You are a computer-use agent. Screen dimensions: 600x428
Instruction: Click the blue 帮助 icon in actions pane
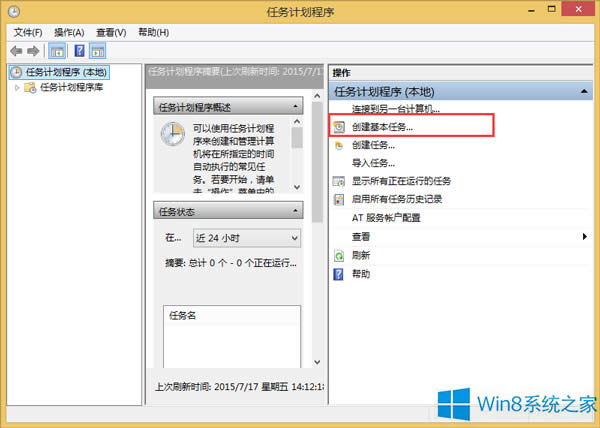339,274
